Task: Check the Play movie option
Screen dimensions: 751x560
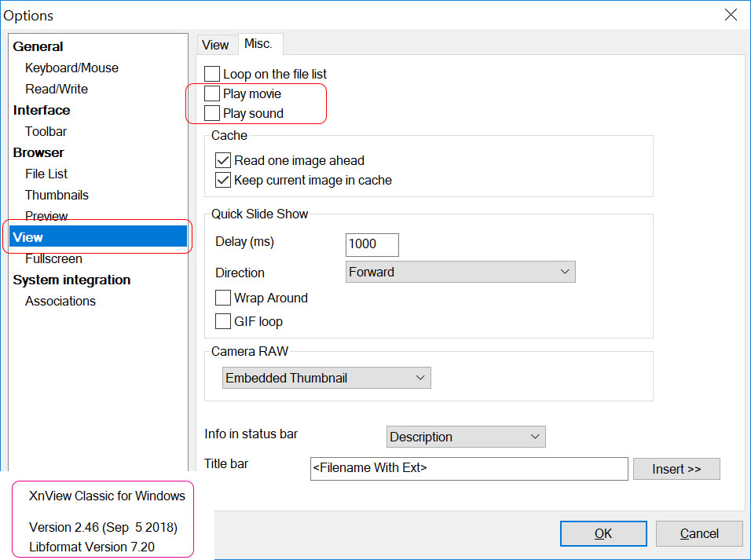Action: coord(212,94)
